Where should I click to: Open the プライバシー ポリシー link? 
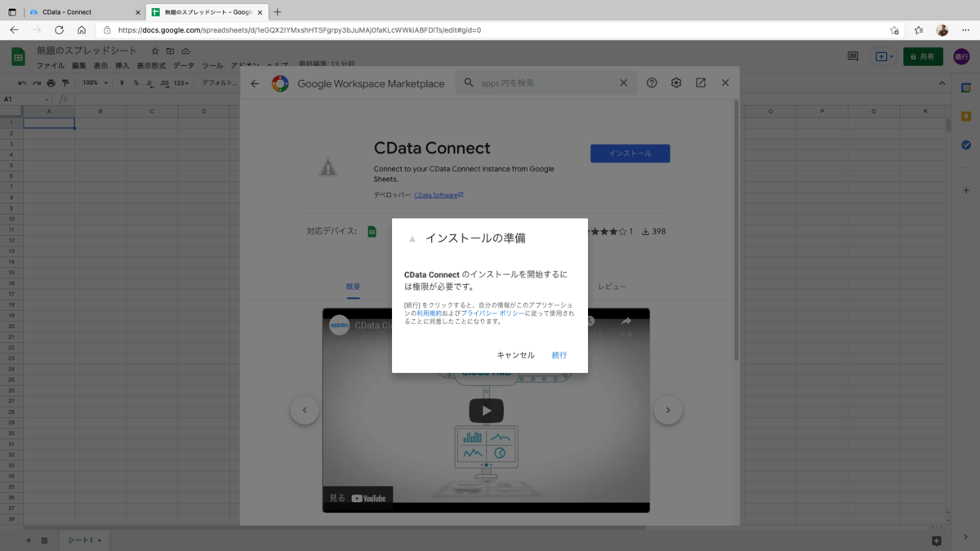(491, 313)
